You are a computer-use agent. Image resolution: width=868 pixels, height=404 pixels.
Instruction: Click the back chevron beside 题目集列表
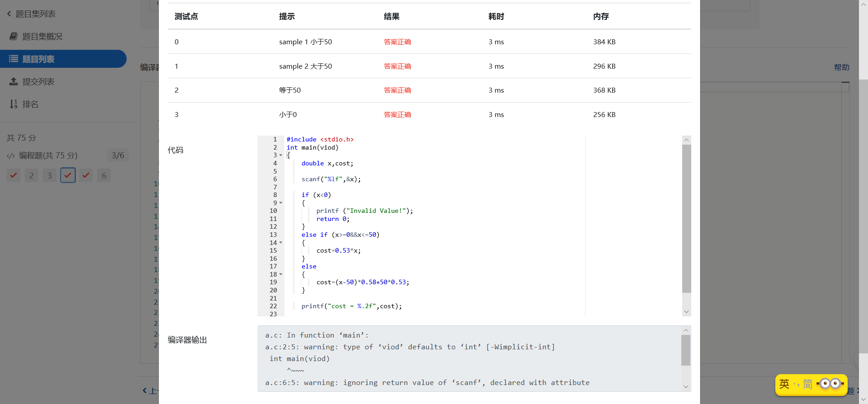(x=9, y=14)
